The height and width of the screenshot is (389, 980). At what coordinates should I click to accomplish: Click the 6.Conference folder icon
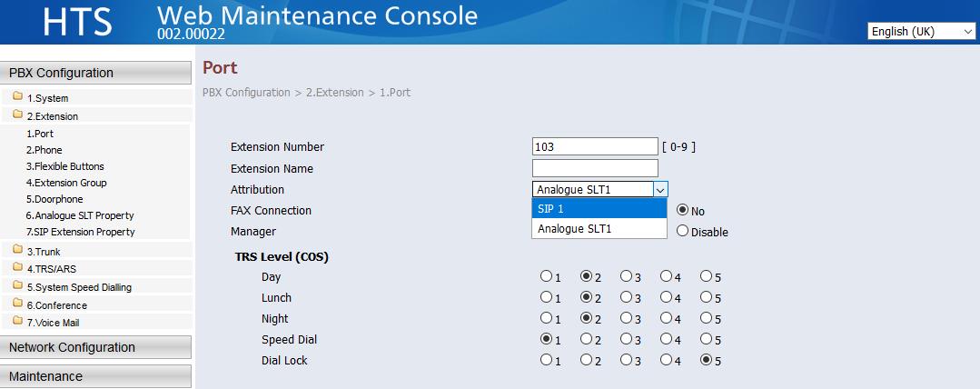point(18,305)
